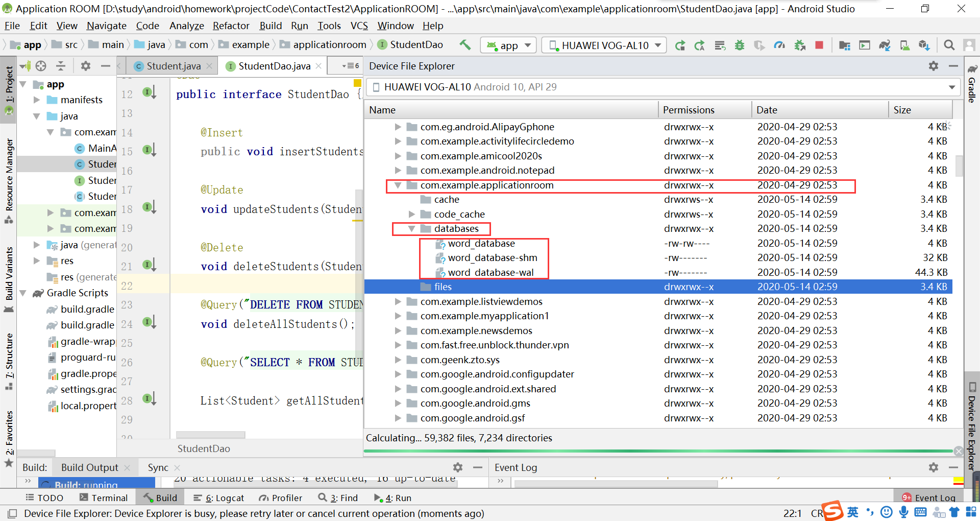The image size is (980, 521).
Task: Collapse All in Project panel
Action: click(61, 66)
